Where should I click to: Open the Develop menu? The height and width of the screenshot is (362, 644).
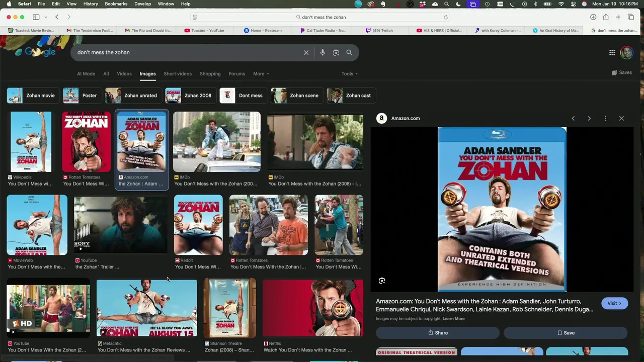tap(142, 4)
